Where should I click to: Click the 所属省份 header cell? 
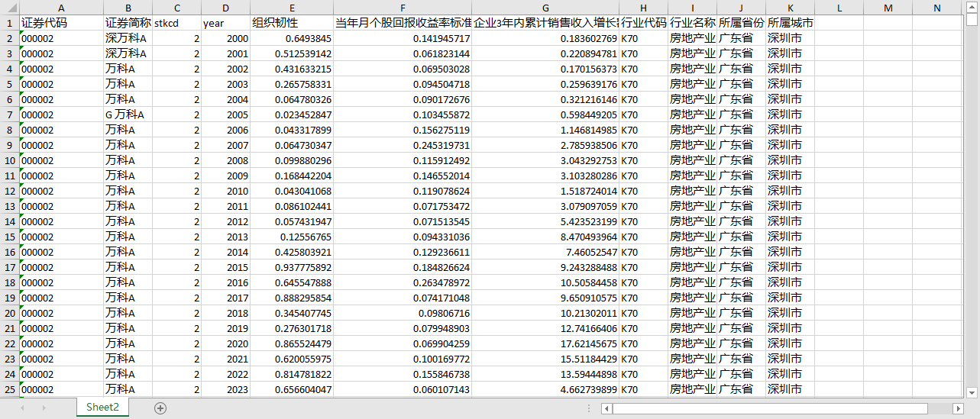[741, 23]
